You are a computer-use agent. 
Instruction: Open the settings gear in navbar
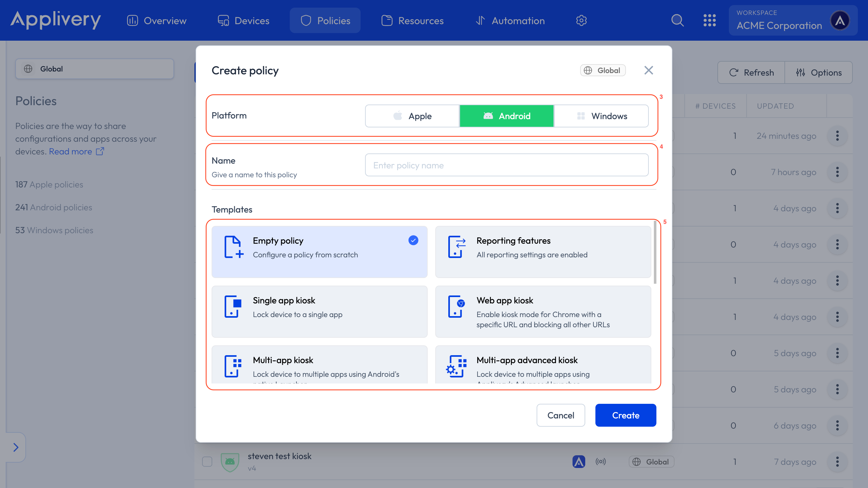pos(581,21)
